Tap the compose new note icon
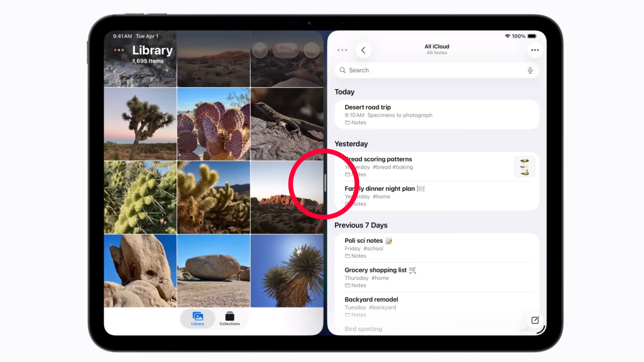Viewport: 644px width, 362px height. click(535, 320)
